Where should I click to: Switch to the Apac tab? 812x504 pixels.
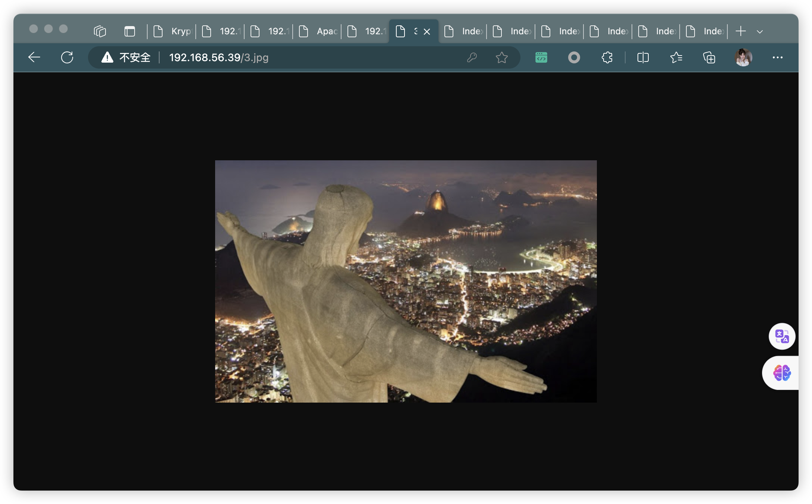click(x=318, y=31)
